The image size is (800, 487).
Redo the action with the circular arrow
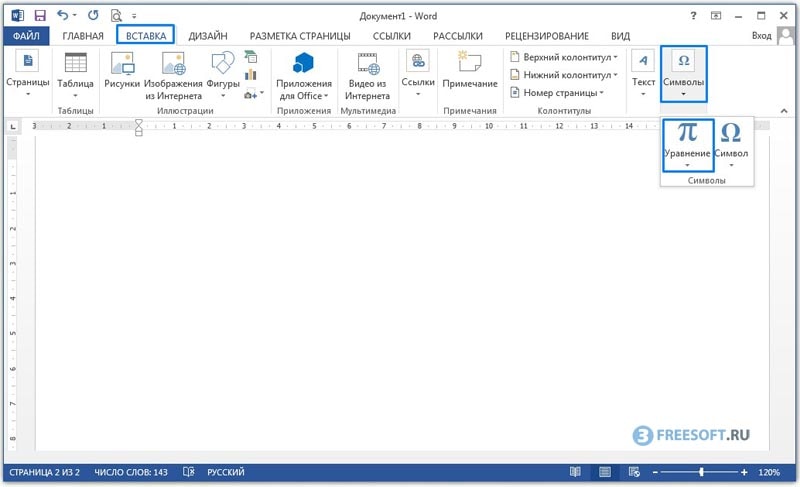click(93, 15)
